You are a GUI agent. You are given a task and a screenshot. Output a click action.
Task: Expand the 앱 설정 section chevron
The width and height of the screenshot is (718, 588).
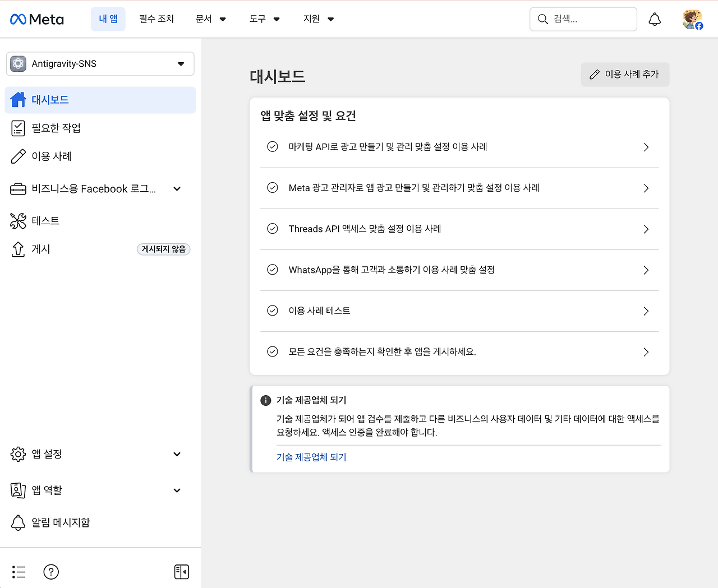[177, 454]
